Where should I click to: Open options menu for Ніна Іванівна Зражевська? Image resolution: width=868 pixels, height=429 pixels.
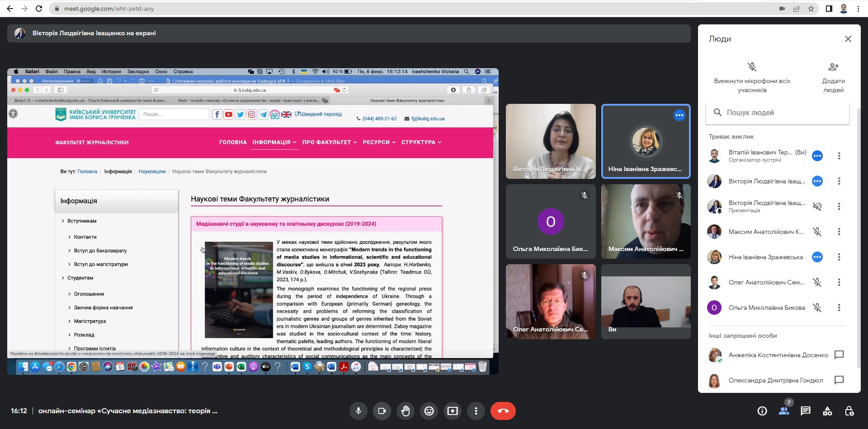[839, 257]
